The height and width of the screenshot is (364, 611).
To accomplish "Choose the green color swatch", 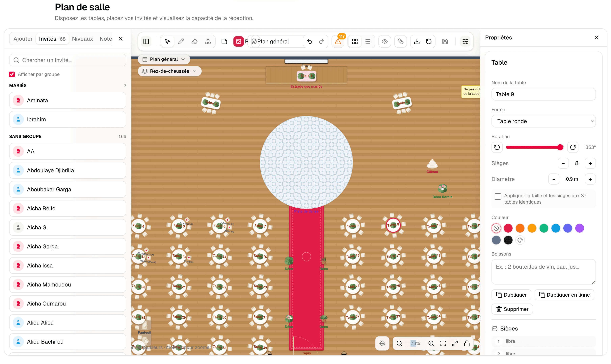I will pos(544,228).
